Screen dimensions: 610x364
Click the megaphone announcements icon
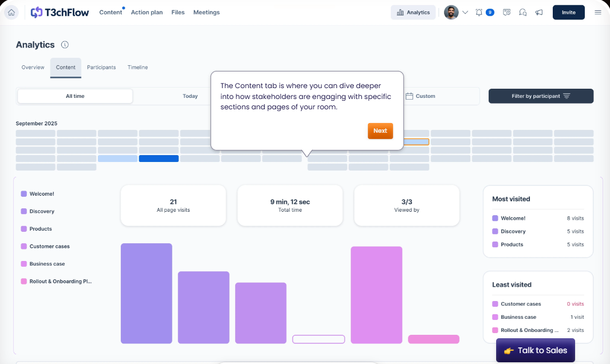coord(539,13)
